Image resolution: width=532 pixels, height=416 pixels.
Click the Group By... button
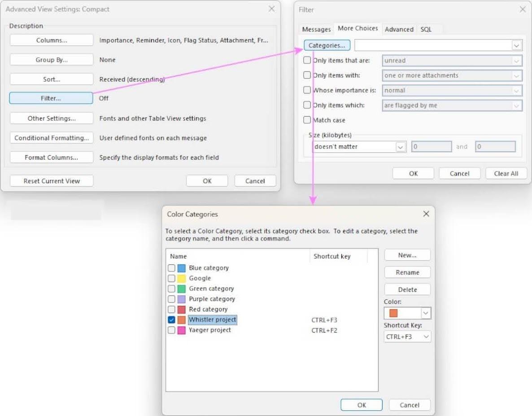[52, 60]
